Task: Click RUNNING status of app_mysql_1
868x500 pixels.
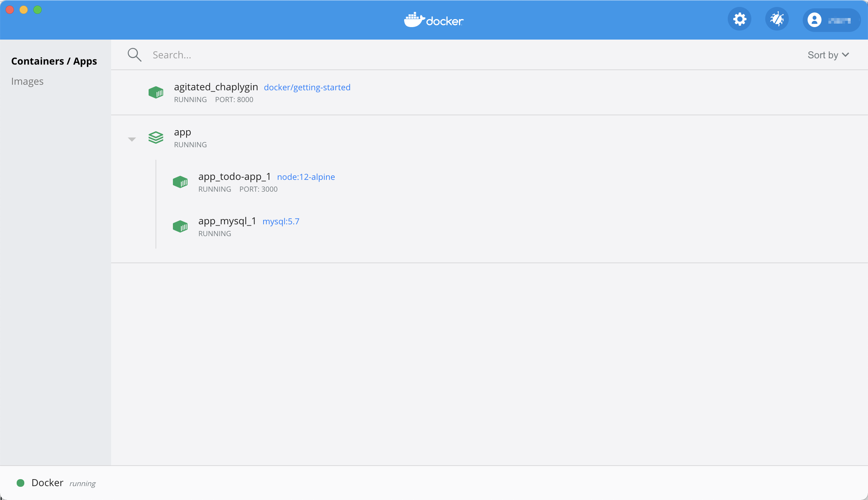Action: pyautogui.click(x=215, y=234)
